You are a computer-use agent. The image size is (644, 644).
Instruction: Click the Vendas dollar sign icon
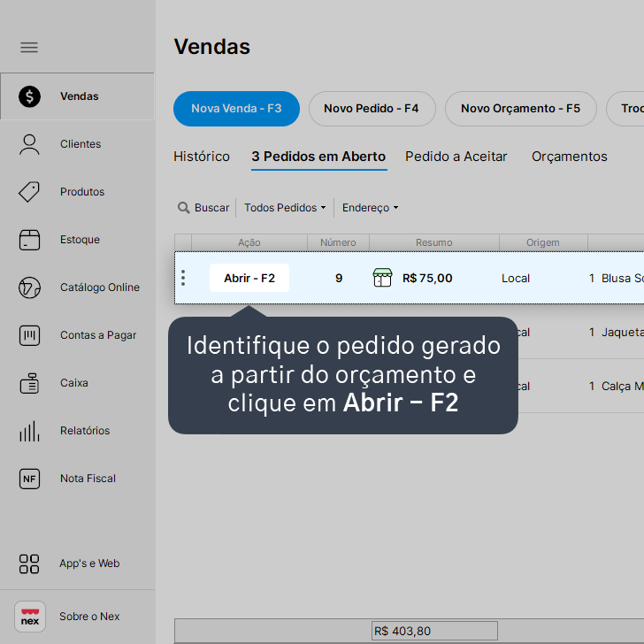point(29,96)
